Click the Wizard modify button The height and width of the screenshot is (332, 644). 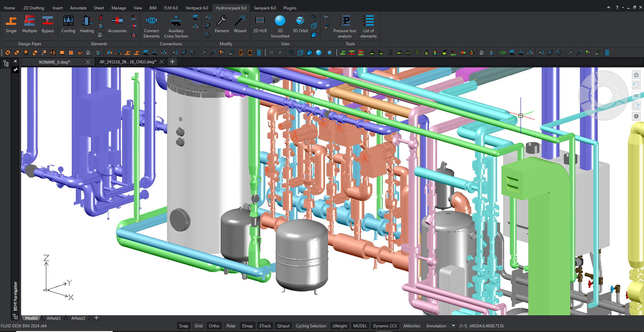tap(240, 24)
